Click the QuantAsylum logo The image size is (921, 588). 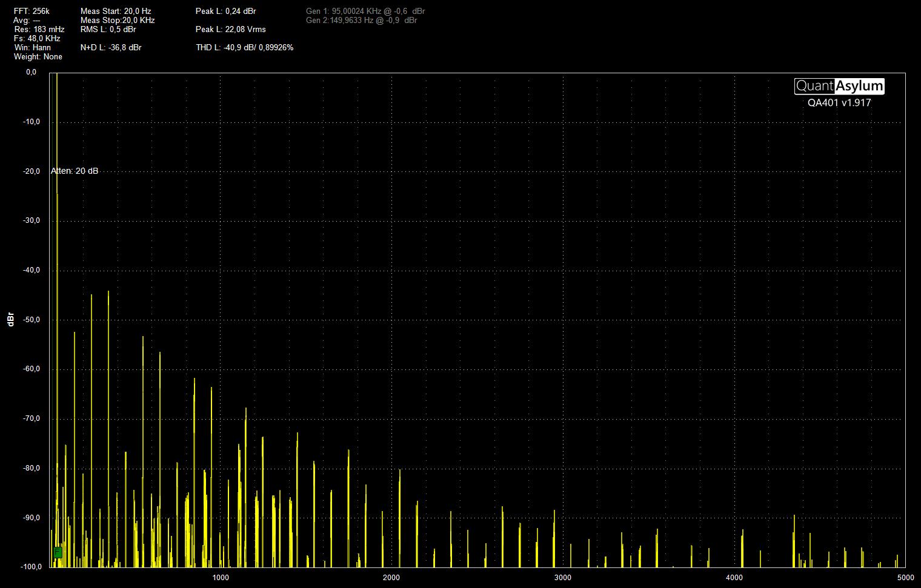[x=839, y=86]
